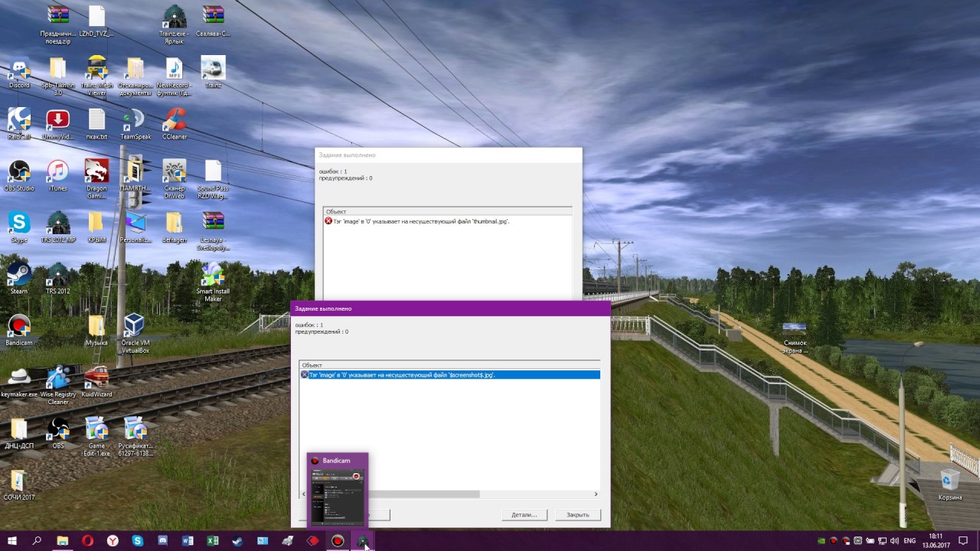Viewport: 980px width, 551px height.
Task: Select the KuidWizard desktop icon
Action: 96,381
